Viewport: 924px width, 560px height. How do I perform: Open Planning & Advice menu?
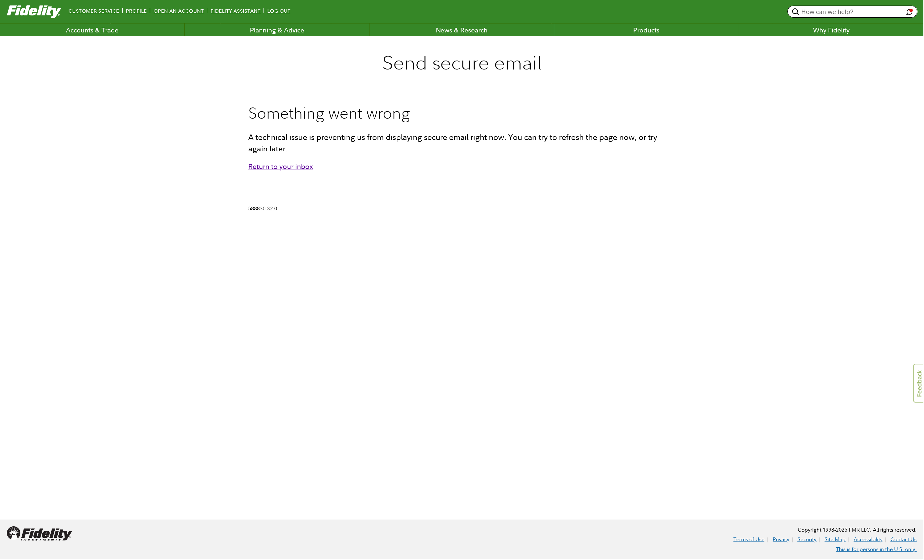tap(277, 30)
